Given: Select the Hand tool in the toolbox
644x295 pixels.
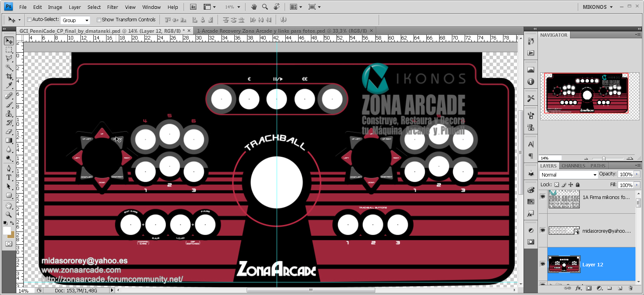Looking at the screenshot, I should click(x=9, y=206).
